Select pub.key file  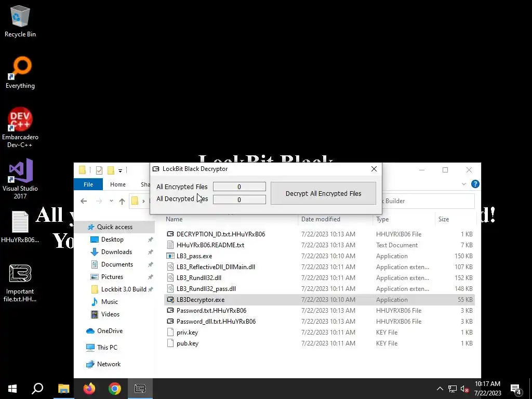click(187, 343)
